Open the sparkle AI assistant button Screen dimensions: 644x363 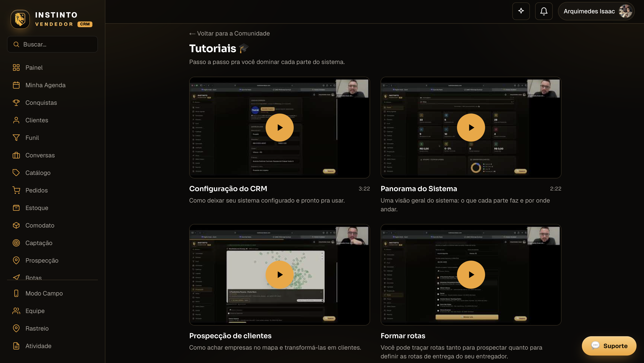pos(521,11)
